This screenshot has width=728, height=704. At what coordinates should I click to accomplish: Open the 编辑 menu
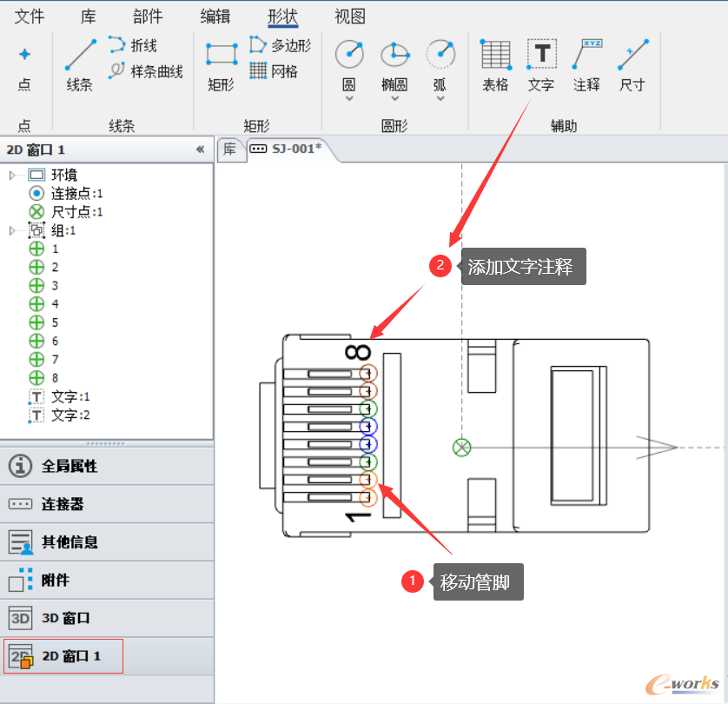[215, 17]
